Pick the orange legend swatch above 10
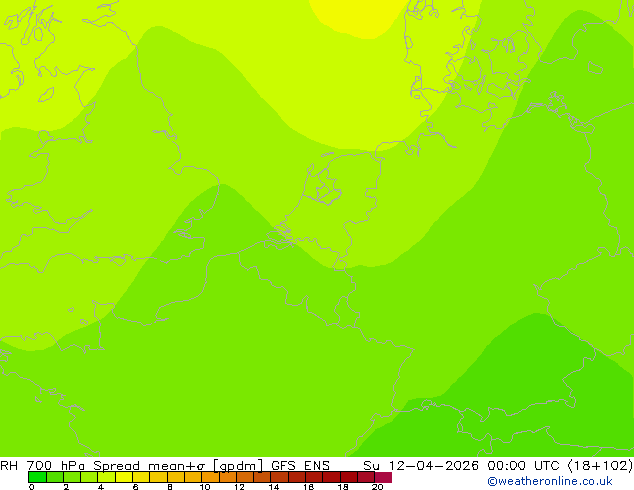Screen dimensions: 634x490 210,477
